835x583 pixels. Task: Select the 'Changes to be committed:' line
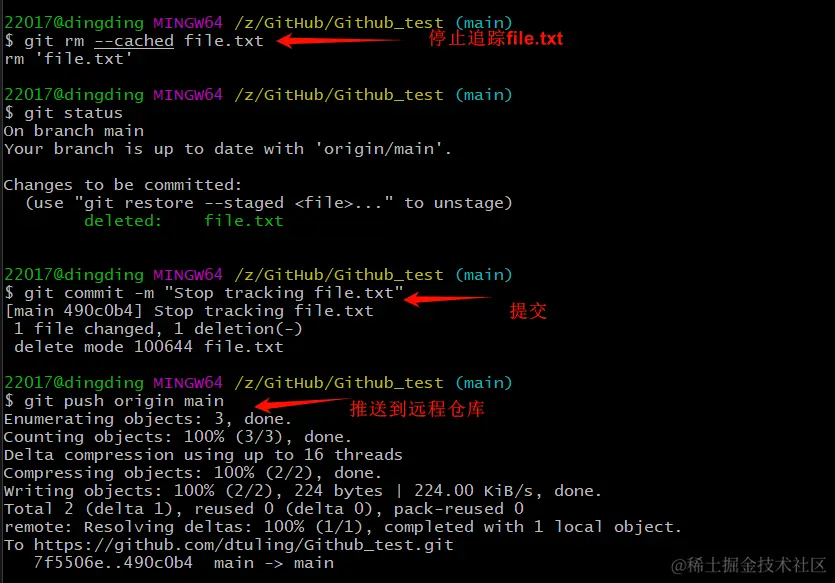point(123,185)
